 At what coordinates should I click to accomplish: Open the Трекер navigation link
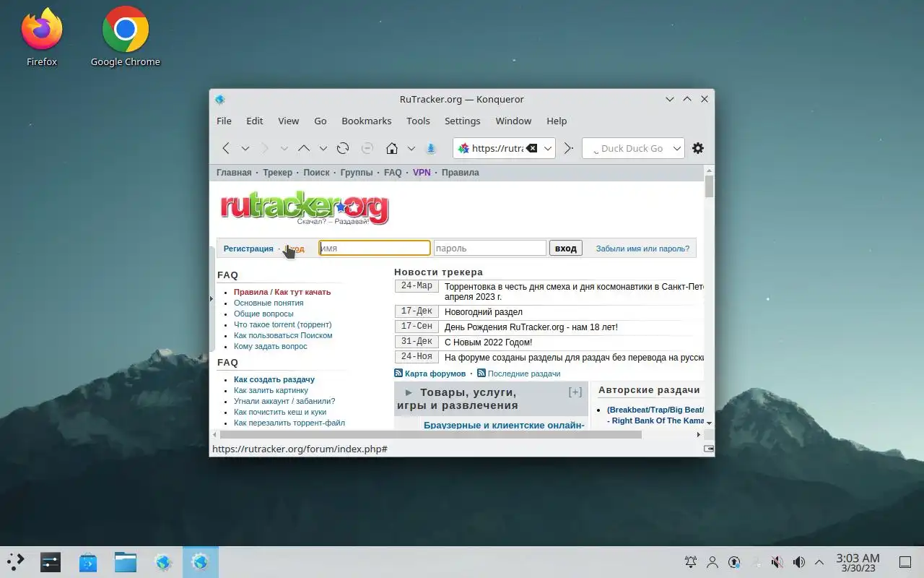278,173
